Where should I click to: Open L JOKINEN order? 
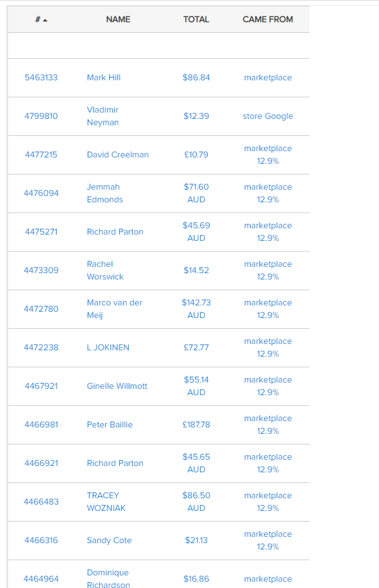point(108,348)
